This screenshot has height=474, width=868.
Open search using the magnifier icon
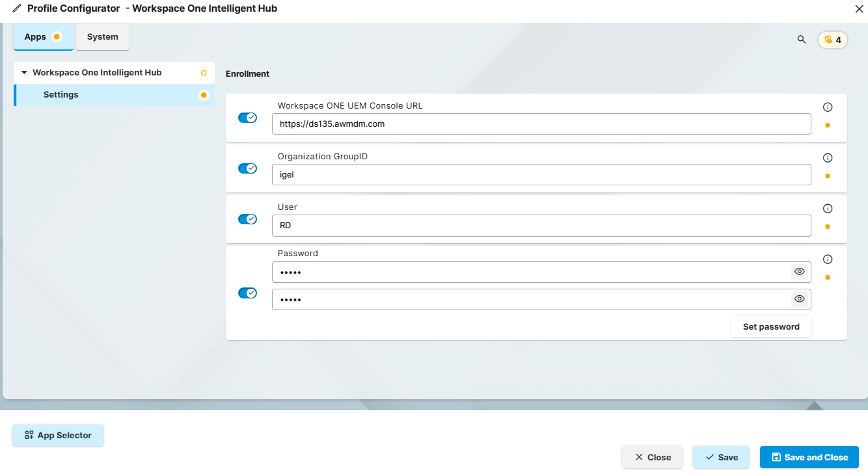point(801,39)
